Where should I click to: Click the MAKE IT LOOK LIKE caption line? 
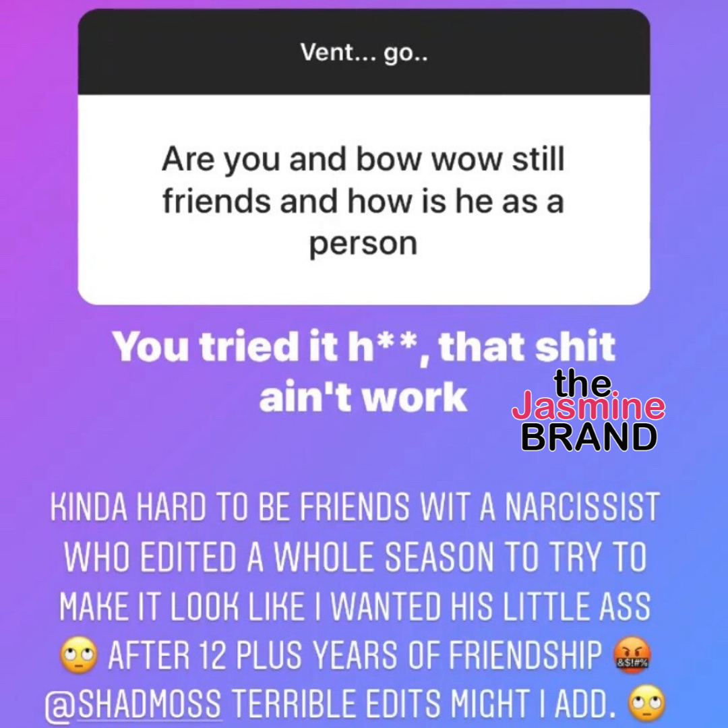click(x=355, y=607)
